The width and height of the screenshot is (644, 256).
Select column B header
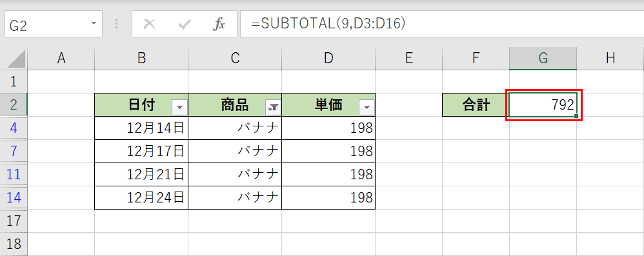[141, 59]
